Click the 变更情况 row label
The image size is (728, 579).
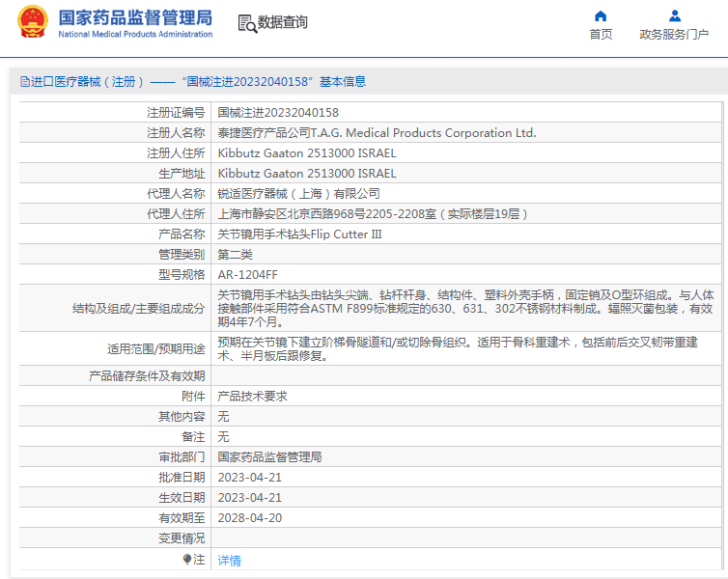tap(182, 538)
